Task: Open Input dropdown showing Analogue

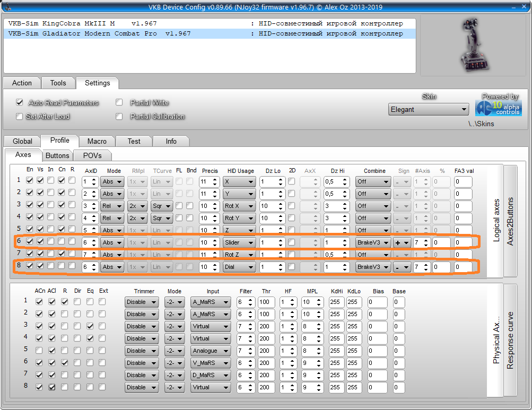Action: (x=211, y=351)
